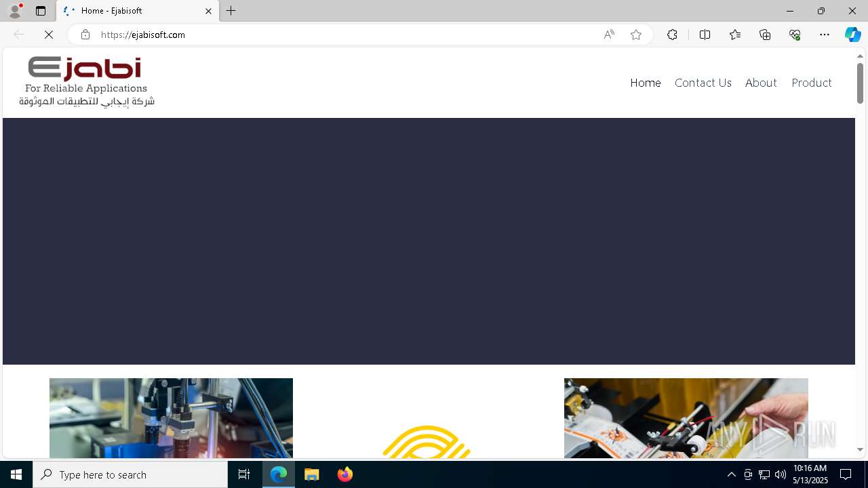Open the Windows Start menu
The height and width of the screenshot is (488, 868).
(x=16, y=474)
